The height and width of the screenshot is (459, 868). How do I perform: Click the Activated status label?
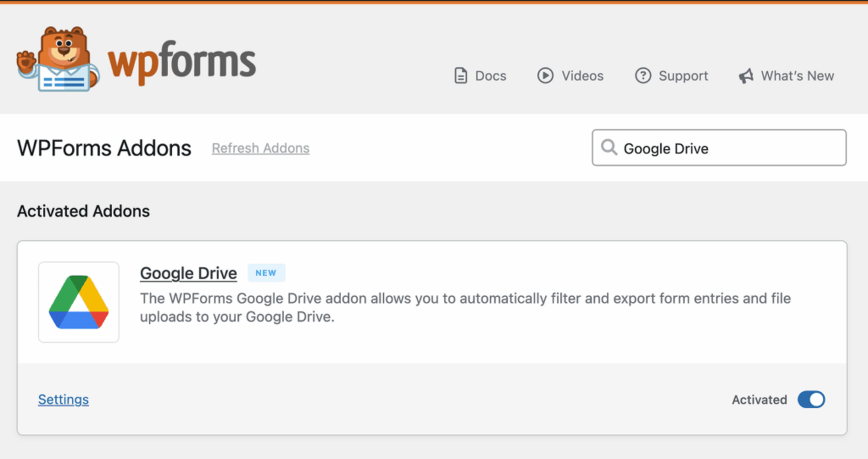tap(759, 400)
